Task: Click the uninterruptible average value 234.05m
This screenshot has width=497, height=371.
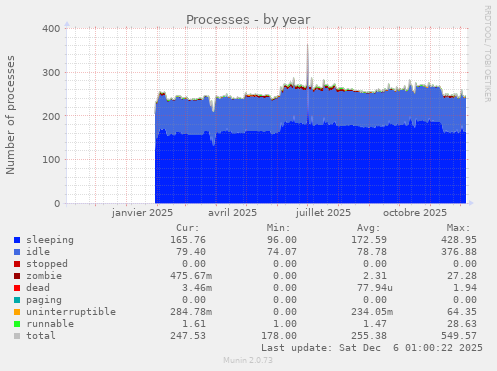Action: point(372,312)
